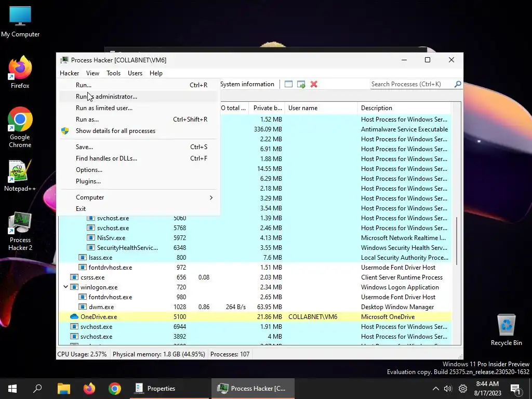The width and height of the screenshot is (532, 399).
Task: Open the Help menu
Action: click(156, 73)
